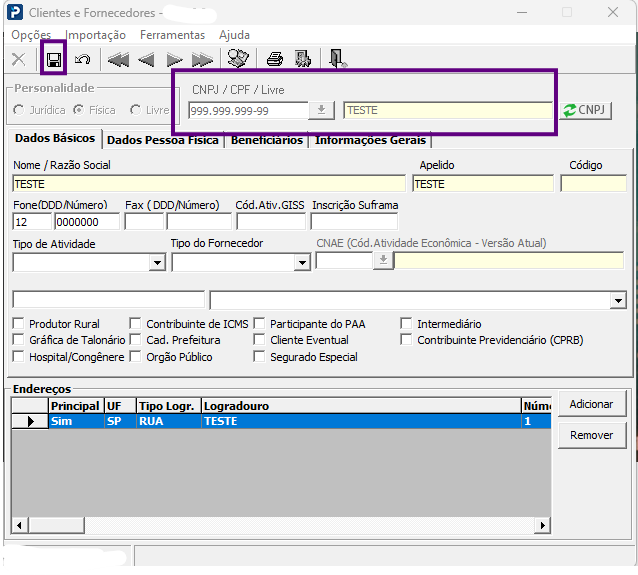Click the Adicionar address button
This screenshot has width=638, height=575.
592,404
